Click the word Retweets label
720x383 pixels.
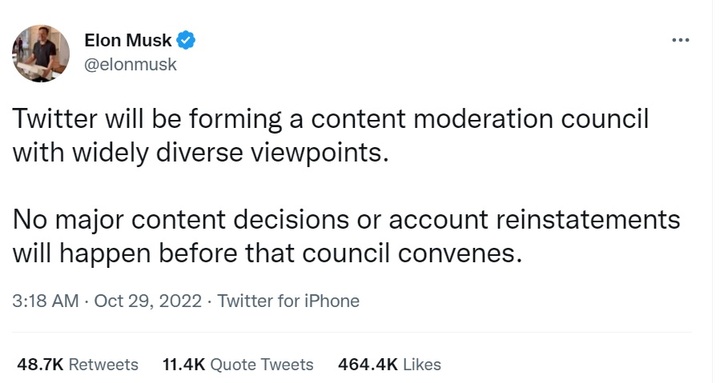point(103,365)
